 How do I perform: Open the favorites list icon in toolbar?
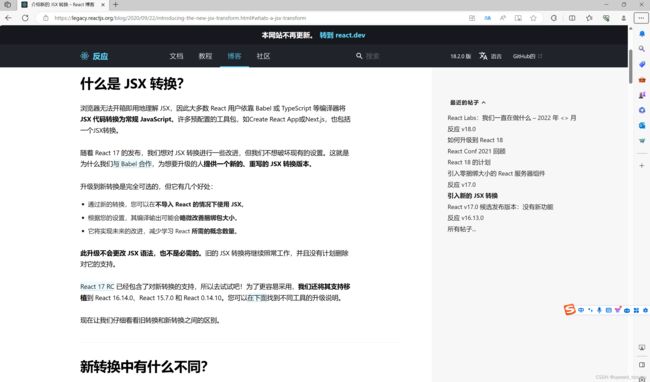point(589,18)
